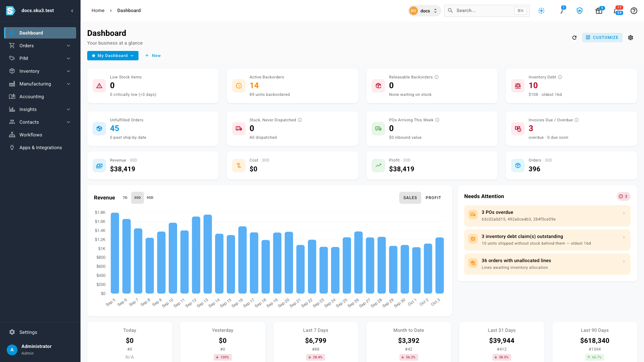Expand the Inventory sidebar menu

(40, 71)
